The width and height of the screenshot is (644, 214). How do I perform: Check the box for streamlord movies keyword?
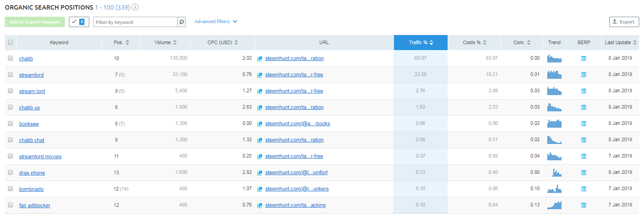(x=10, y=156)
